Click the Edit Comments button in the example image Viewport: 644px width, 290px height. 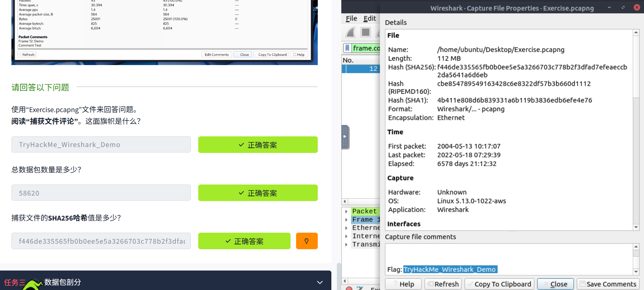pos(217,54)
